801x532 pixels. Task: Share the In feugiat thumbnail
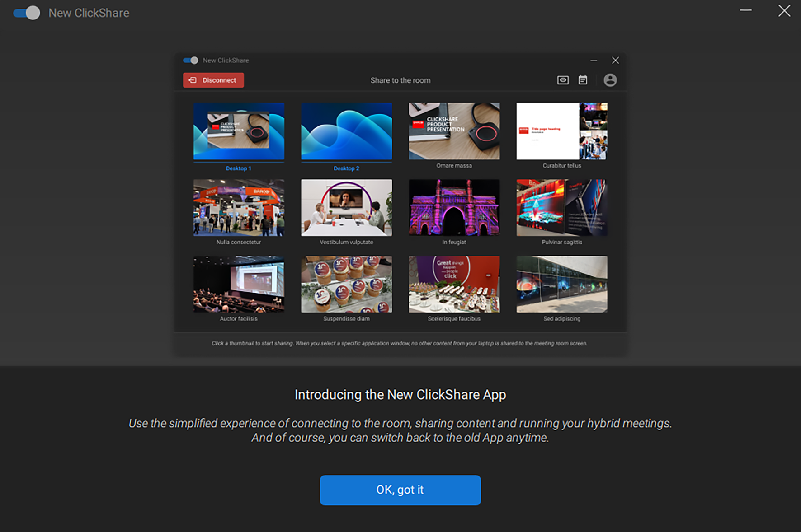coord(454,208)
